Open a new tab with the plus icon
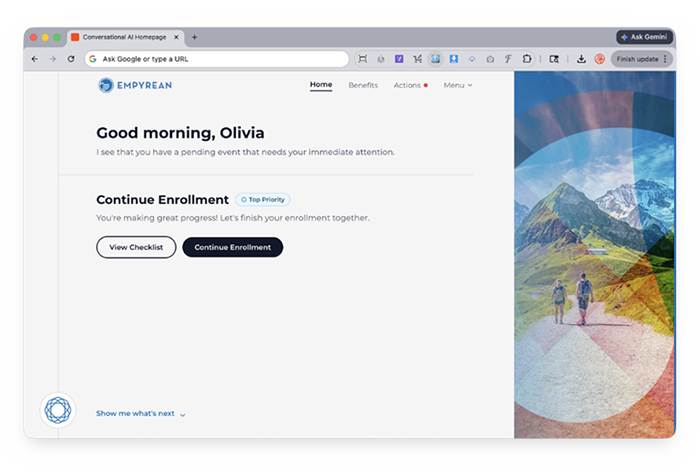Image resolution: width=700 pixels, height=473 pixels. [194, 37]
